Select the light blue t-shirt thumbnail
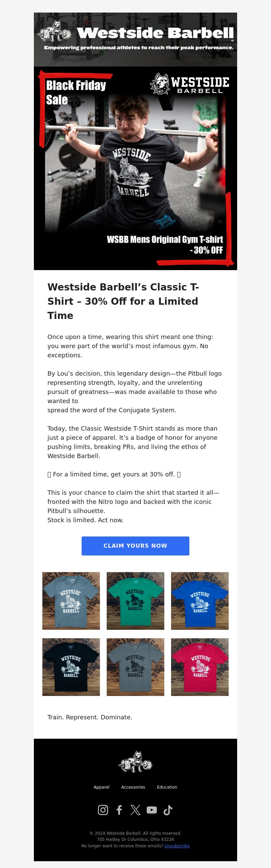The width and height of the screenshot is (271, 868). click(x=71, y=601)
